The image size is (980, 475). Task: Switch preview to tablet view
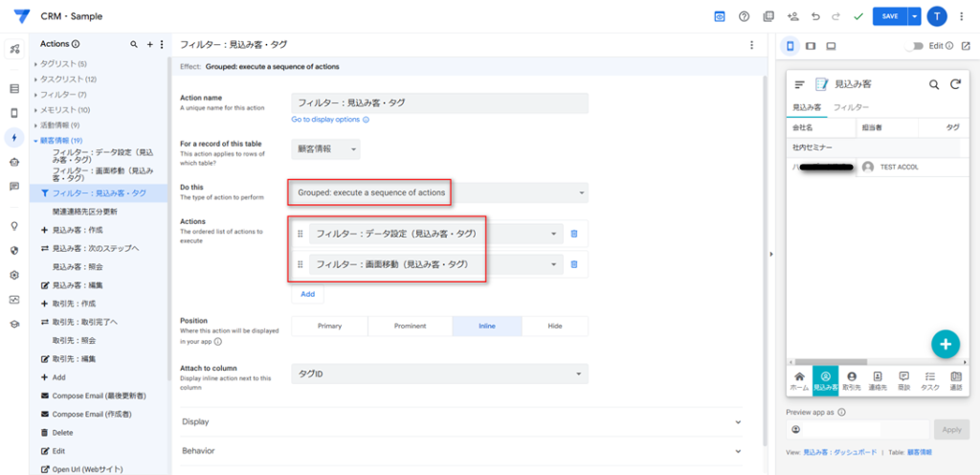pyautogui.click(x=811, y=45)
